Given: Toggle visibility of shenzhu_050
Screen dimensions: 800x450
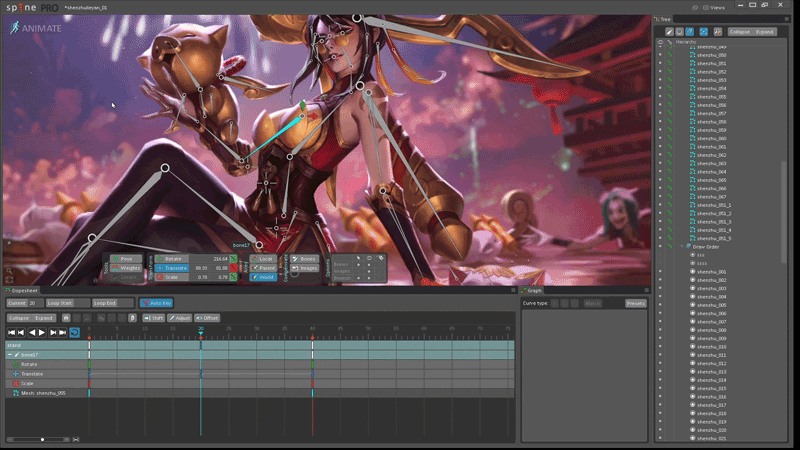Looking at the screenshot, I should point(660,55).
